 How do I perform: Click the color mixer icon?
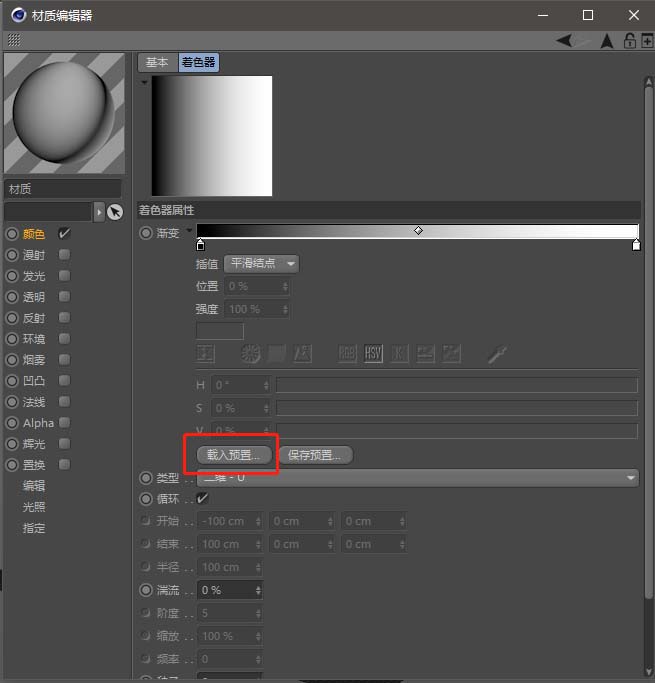(425, 354)
